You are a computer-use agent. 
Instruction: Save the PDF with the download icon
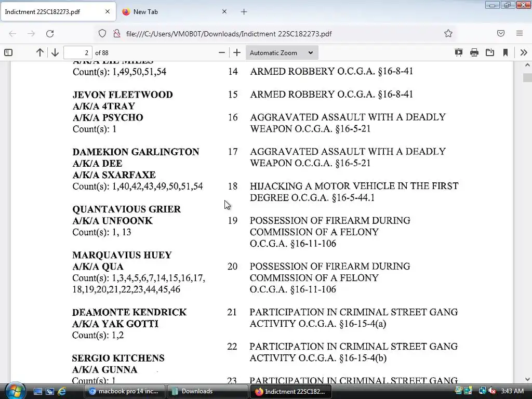489,52
